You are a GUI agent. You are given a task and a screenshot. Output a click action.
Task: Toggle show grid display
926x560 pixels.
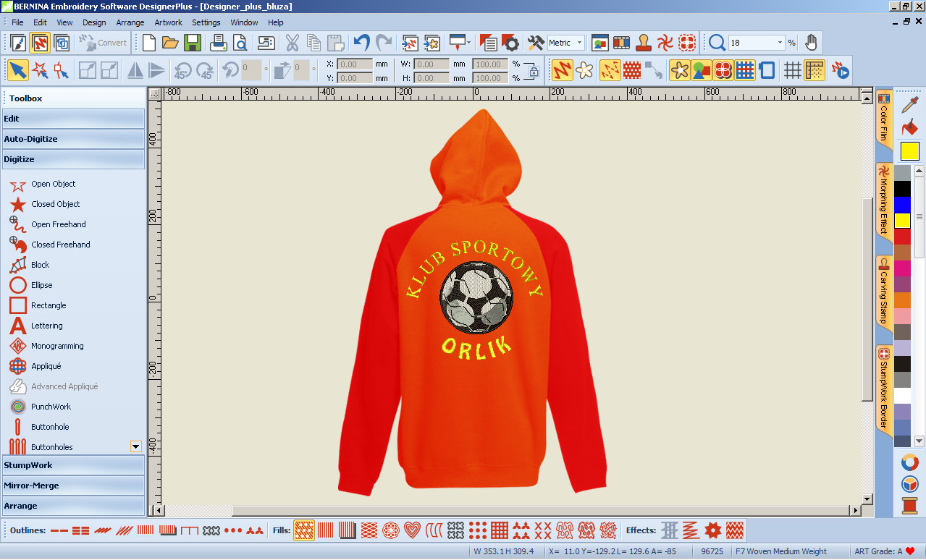[x=793, y=70]
